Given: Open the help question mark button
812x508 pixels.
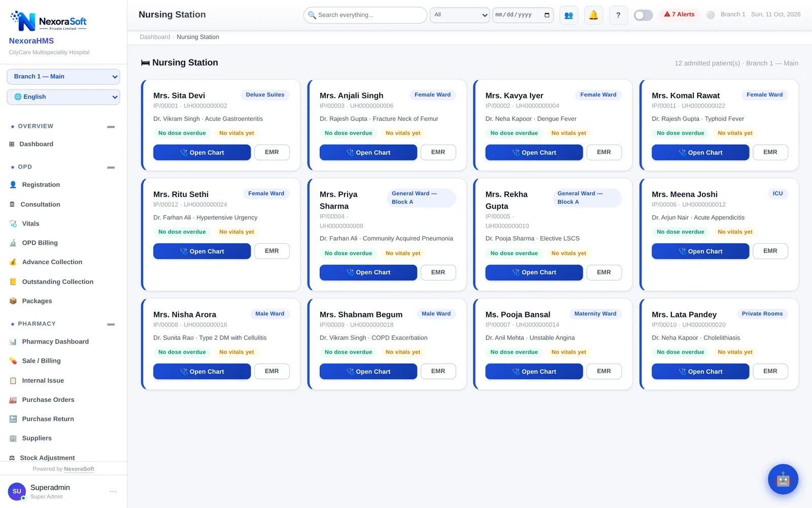Looking at the screenshot, I should (618, 15).
